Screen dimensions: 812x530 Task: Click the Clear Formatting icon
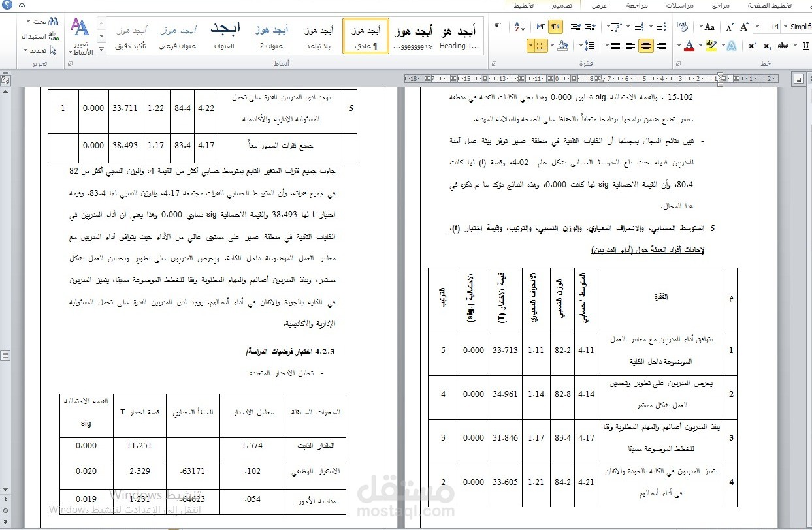[x=683, y=27]
